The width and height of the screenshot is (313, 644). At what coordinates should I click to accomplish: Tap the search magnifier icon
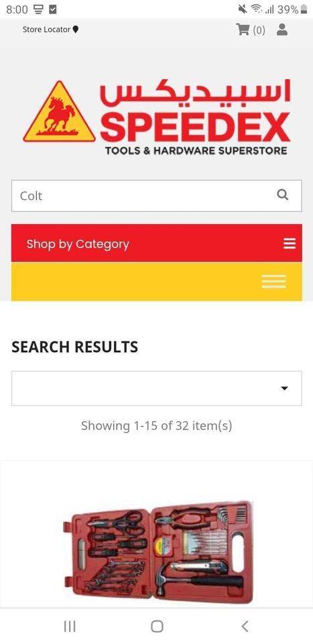point(283,195)
